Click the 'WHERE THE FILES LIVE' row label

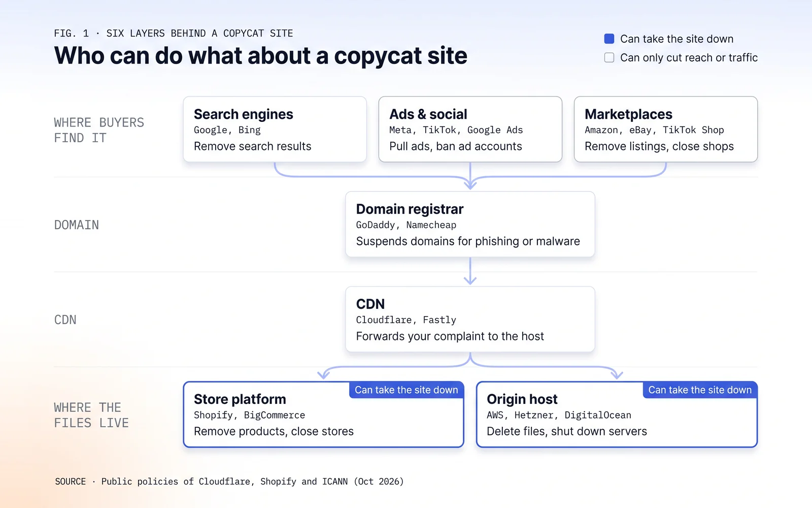coord(91,415)
